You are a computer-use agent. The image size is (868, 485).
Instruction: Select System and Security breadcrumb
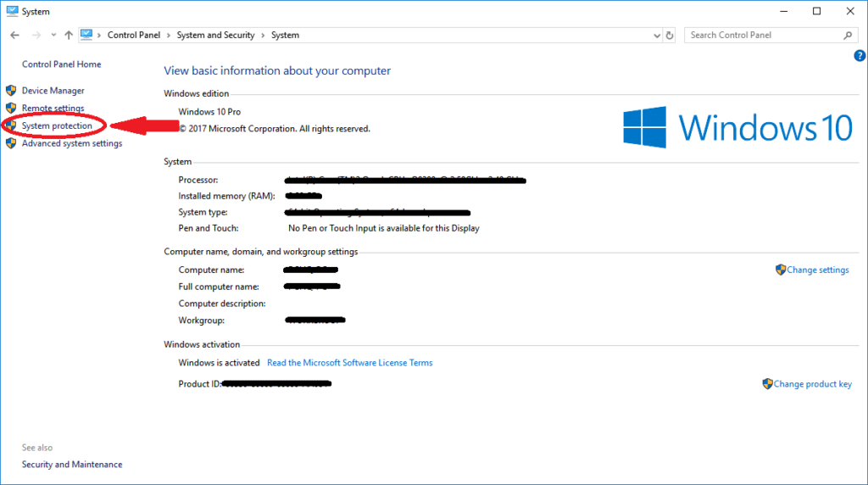[215, 36]
